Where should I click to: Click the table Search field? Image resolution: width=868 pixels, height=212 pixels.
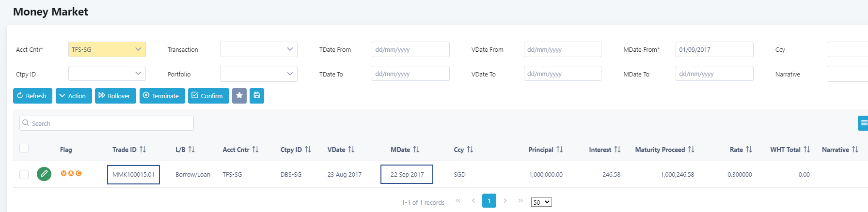point(107,123)
